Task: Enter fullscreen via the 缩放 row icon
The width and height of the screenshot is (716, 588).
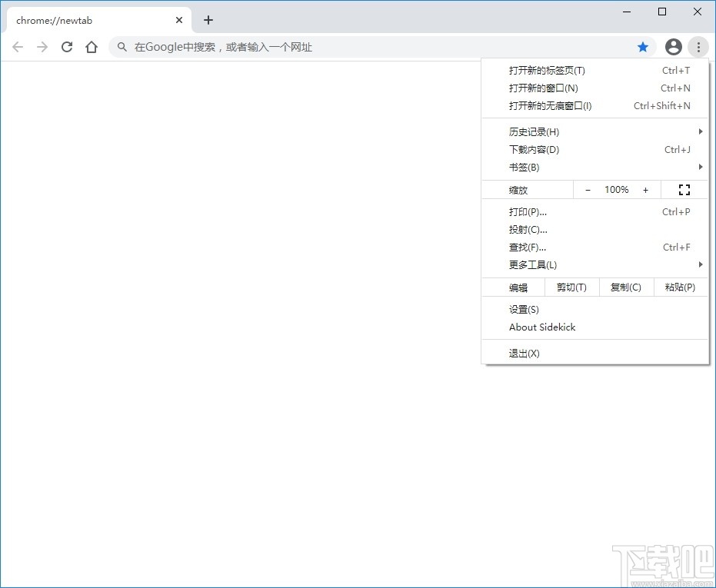Action: tap(684, 189)
